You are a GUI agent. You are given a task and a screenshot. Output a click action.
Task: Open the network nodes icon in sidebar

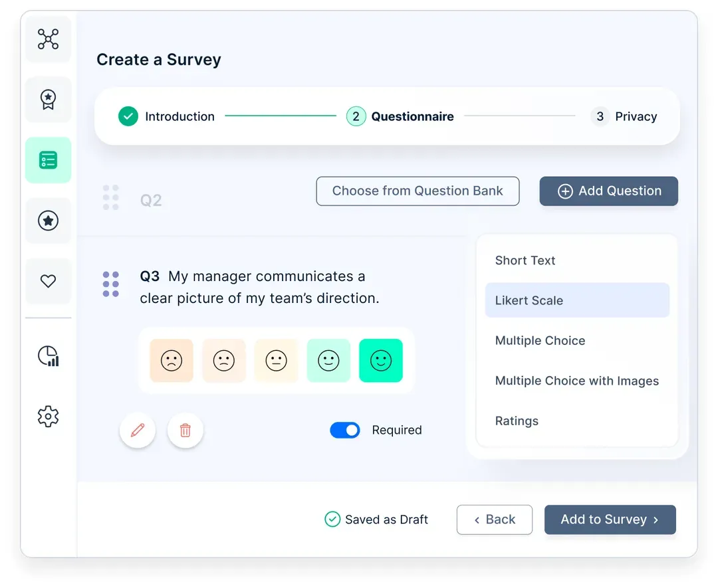[48, 39]
